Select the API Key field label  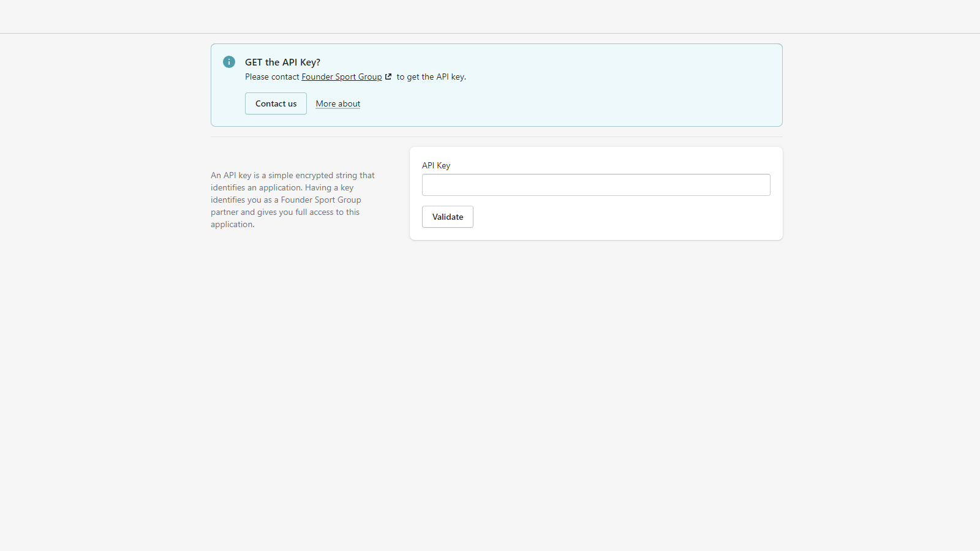coord(435,165)
